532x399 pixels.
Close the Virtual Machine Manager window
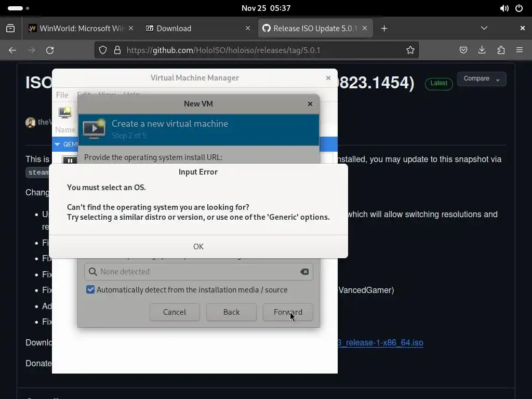pyautogui.click(x=328, y=78)
